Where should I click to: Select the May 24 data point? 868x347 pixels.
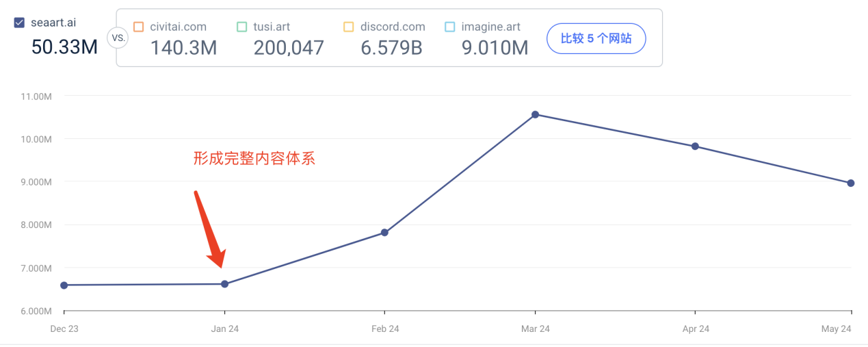tap(851, 183)
